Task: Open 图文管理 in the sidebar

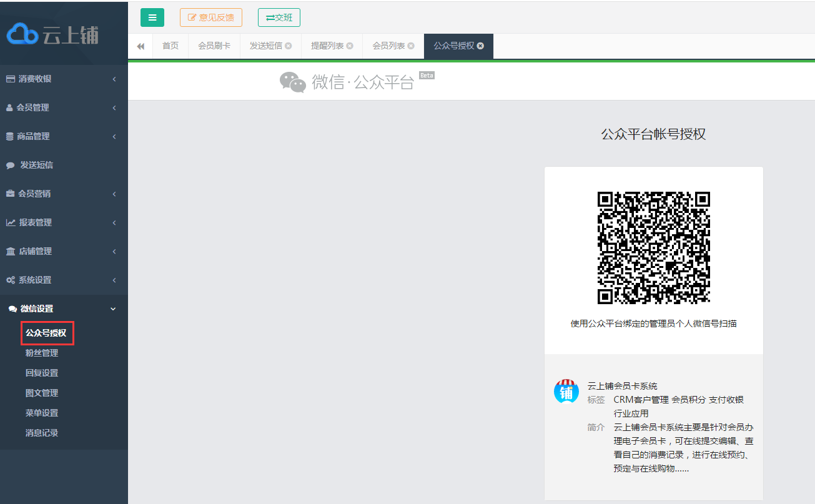Action: (42, 393)
